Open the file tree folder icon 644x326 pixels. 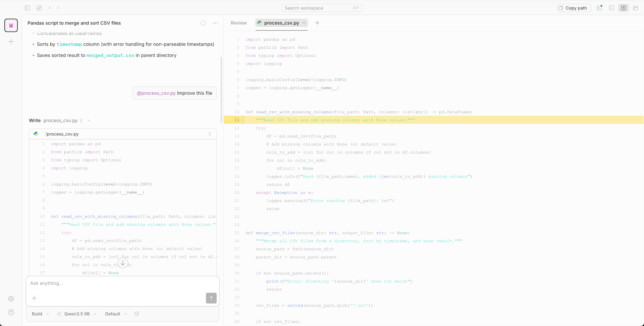[x=636, y=8]
